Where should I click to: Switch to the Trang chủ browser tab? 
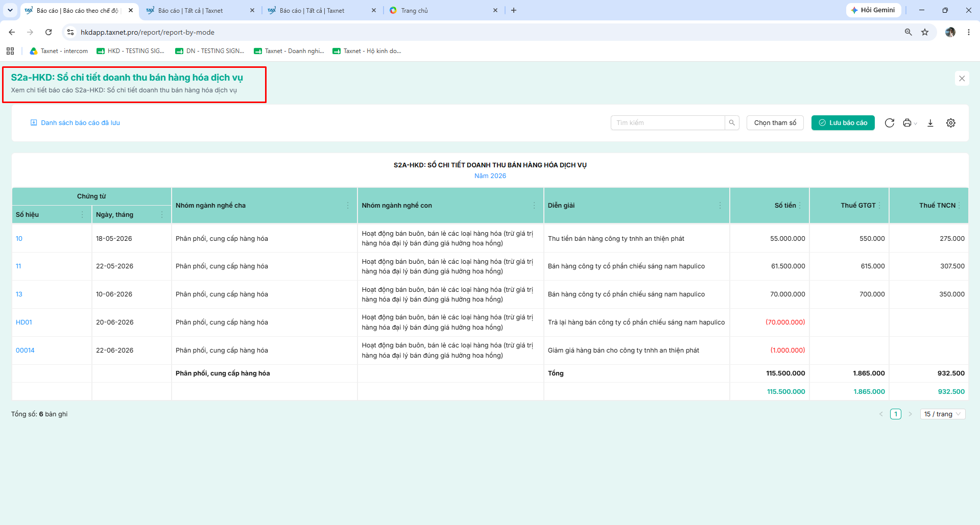click(443, 10)
